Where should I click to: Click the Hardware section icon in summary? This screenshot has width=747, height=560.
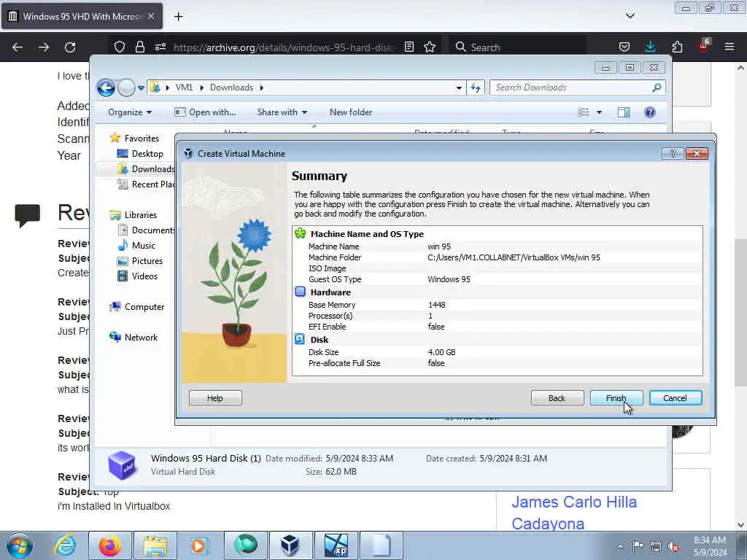point(300,292)
